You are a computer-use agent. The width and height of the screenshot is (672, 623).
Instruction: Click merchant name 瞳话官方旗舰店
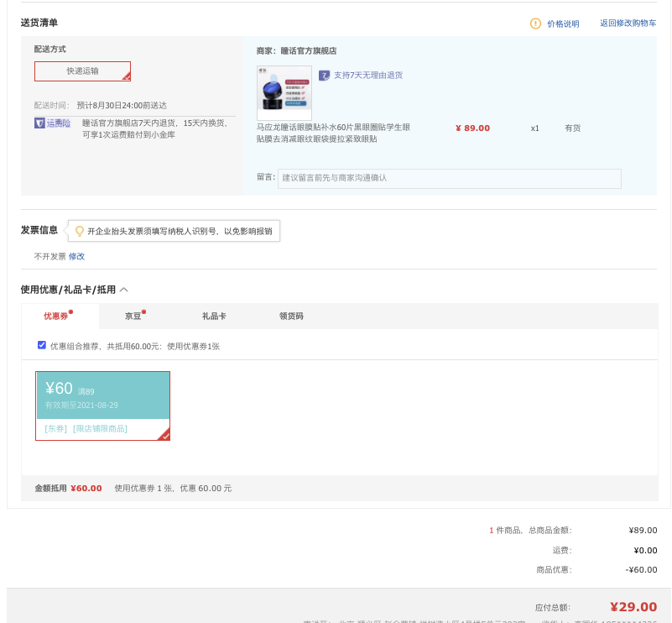[x=309, y=51]
